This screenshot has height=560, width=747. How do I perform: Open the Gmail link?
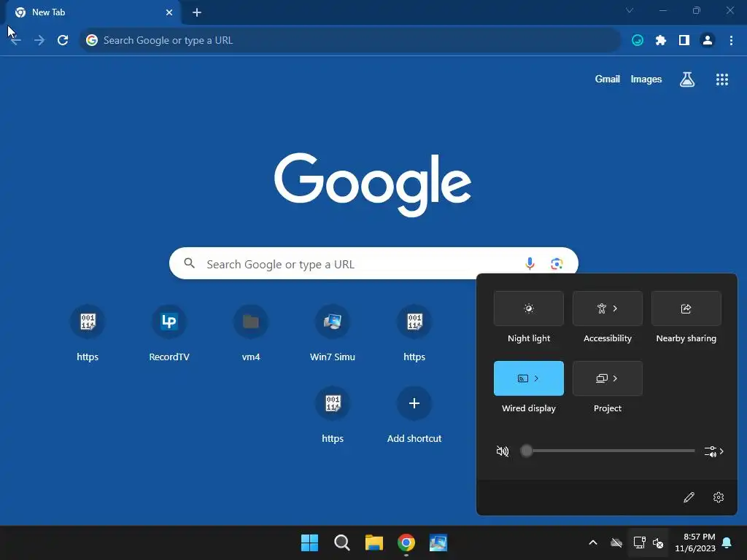pos(608,79)
